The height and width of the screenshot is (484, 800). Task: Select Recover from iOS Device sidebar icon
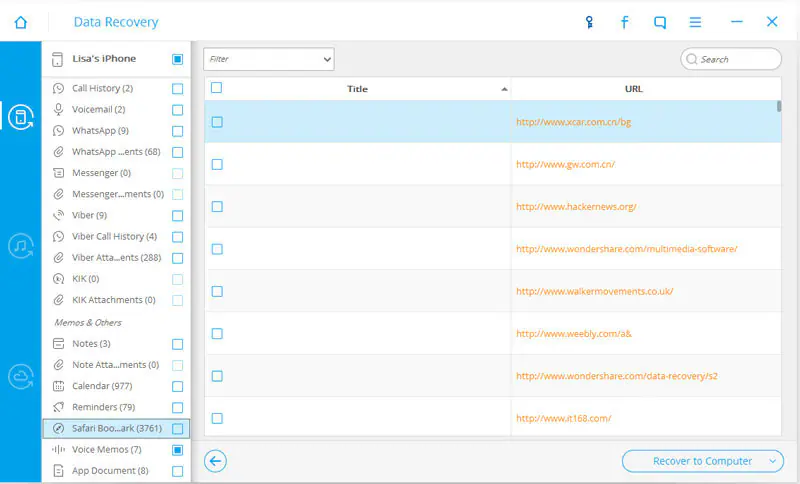[x=21, y=117]
